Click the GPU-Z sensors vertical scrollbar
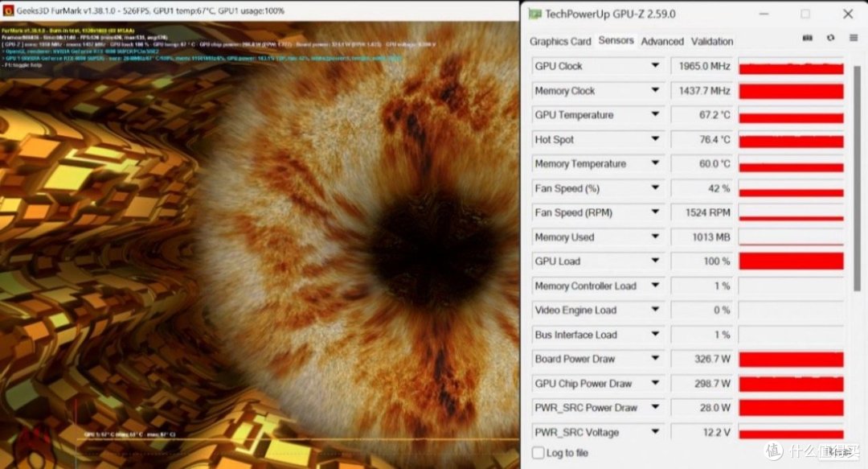This screenshot has height=469, width=868. 857,178
